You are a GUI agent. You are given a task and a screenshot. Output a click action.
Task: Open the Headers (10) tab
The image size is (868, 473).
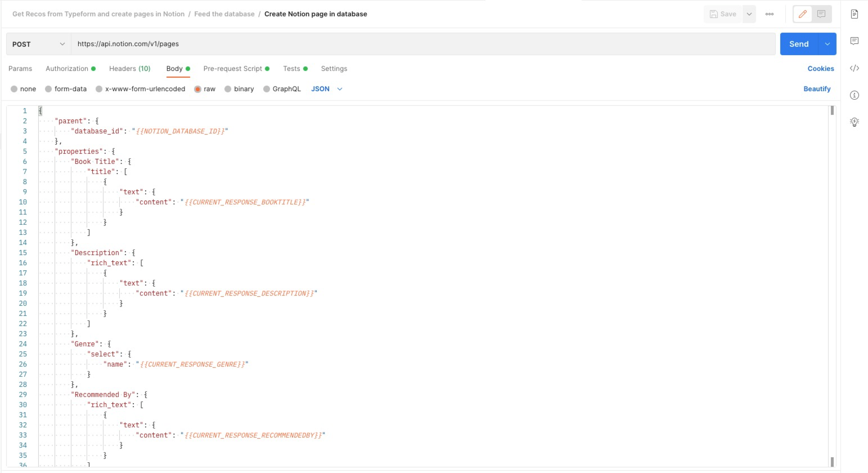(x=130, y=69)
